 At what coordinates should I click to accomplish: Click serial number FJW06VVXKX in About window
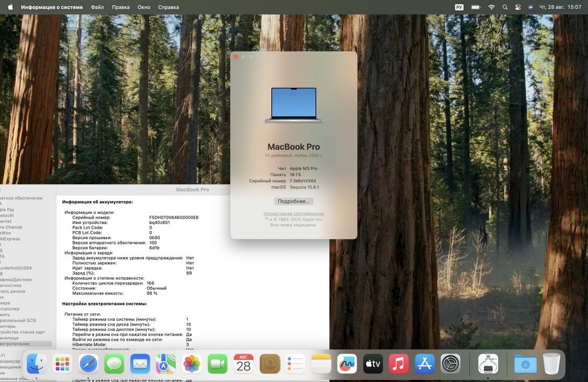coord(303,180)
